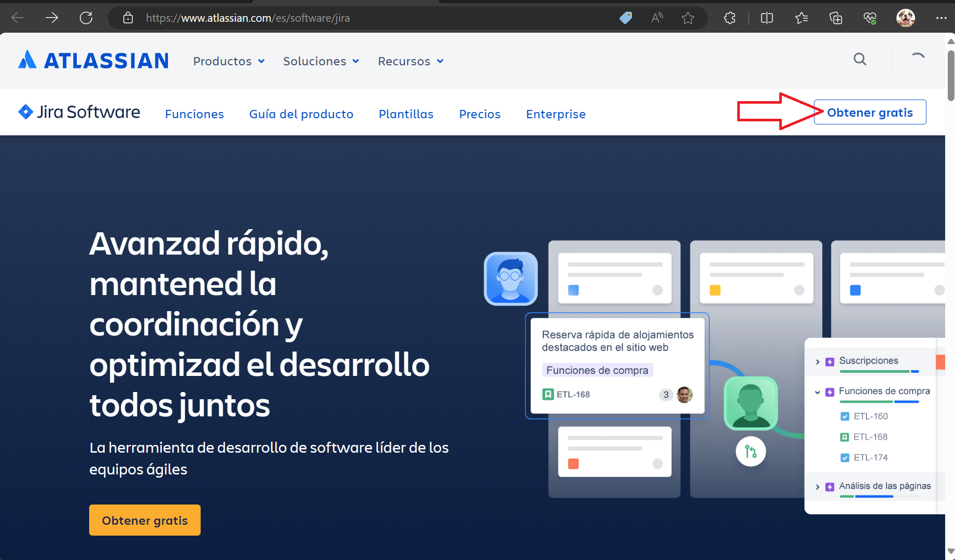Click the Funciones de compra tag on the card
The height and width of the screenshot is (560, 955).
[x=597, y=370]
